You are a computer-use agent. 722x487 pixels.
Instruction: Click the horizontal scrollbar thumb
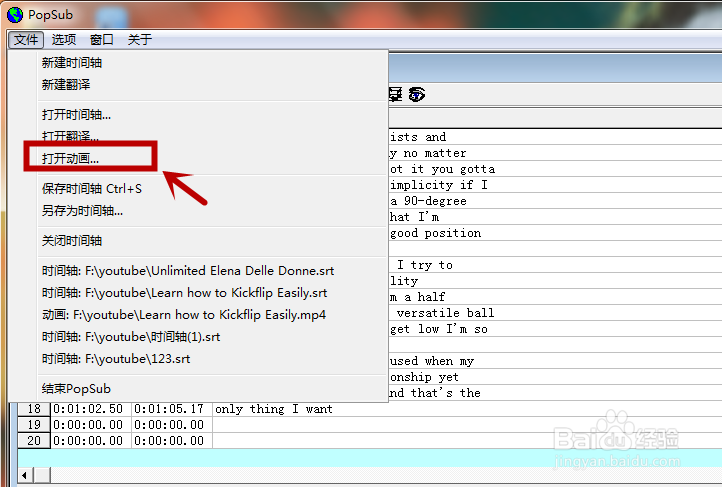pyautogui.click(x=42, y=475)
